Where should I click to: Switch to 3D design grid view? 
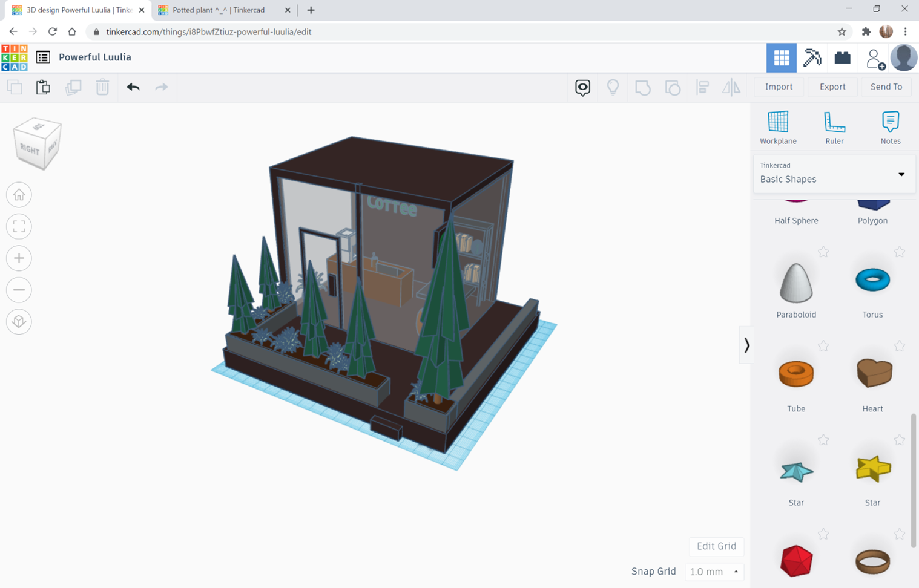click(x=782, y=57)
